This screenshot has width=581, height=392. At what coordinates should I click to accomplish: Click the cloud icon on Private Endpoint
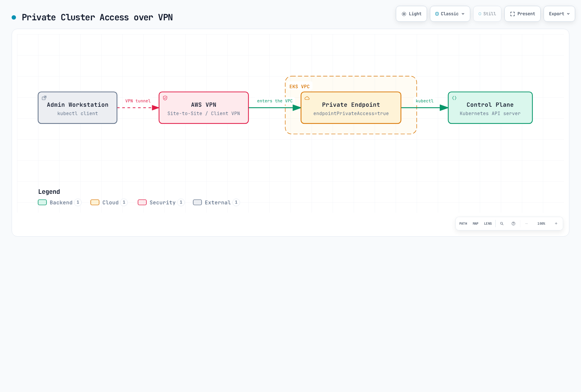[307, 98]
